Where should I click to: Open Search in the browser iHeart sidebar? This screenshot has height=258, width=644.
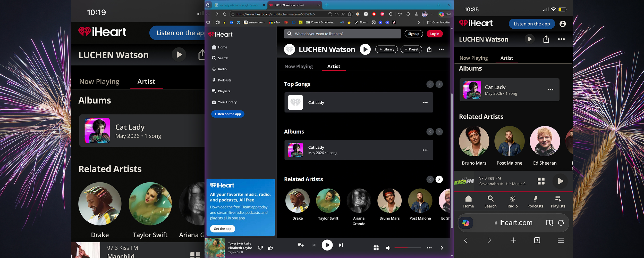[x=220, y=58]
